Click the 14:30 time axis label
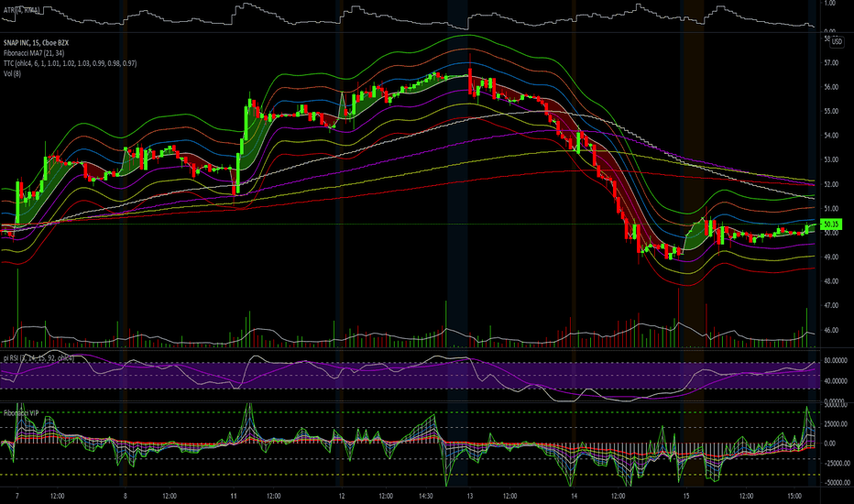The height and width of the screenshot is (504, 854). pos(426,497)
